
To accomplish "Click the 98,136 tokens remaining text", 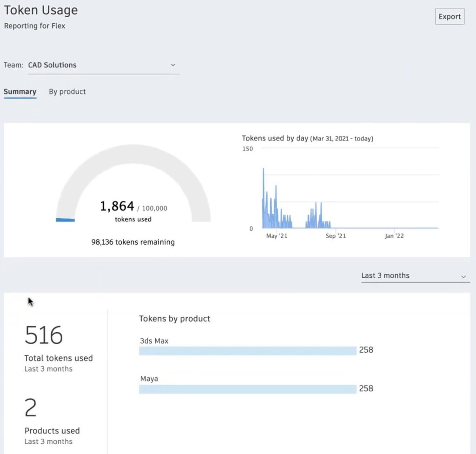I will pos(133,242).
